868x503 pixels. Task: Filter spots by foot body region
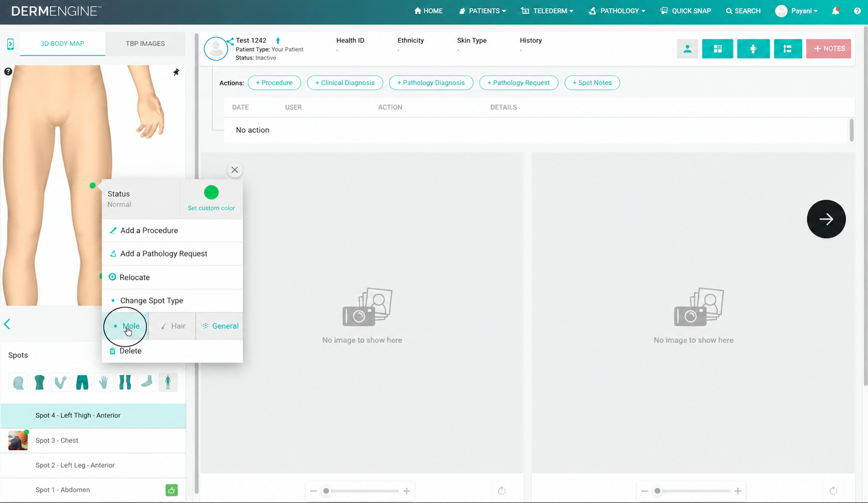point(147,382)
